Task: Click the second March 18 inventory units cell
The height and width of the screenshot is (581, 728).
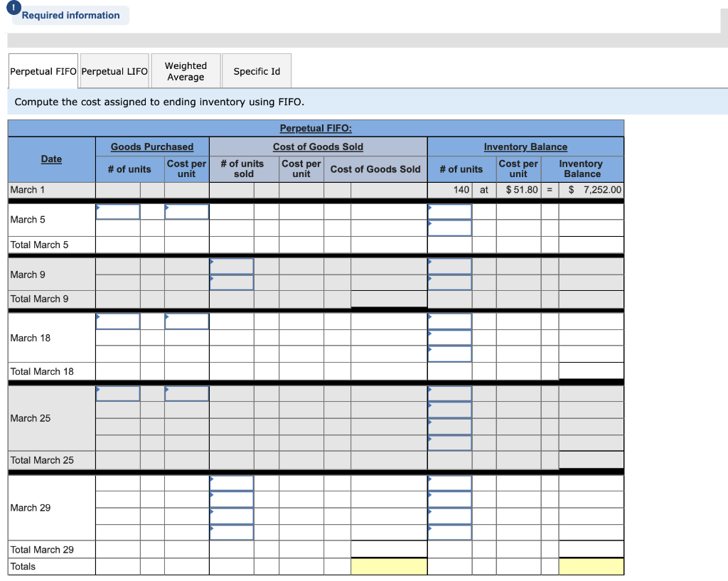Action: point(449,338)
